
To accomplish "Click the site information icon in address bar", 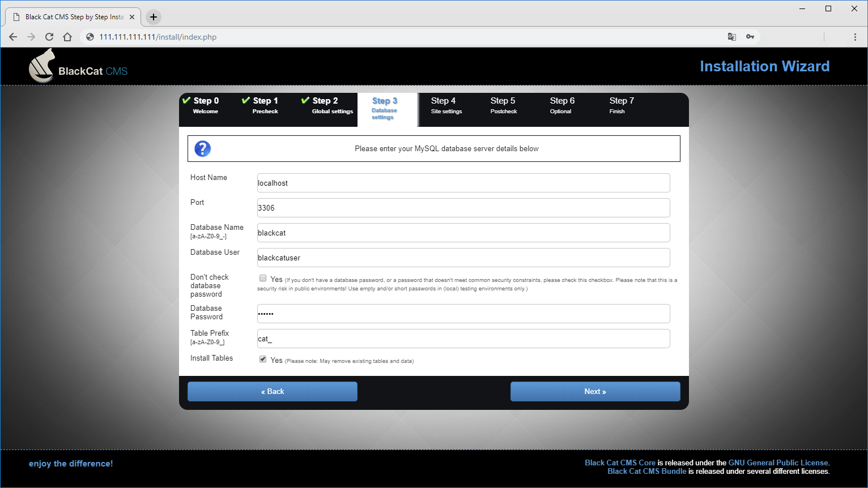I will (90, 37).
